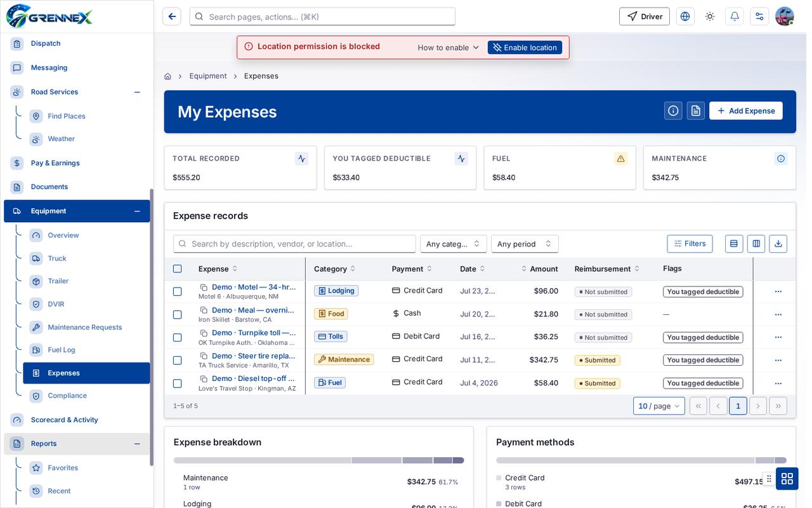The width and height of the screenshot is (812, 508).
Task: Open row actions for the Motel expense
Action: click(778, 291)
